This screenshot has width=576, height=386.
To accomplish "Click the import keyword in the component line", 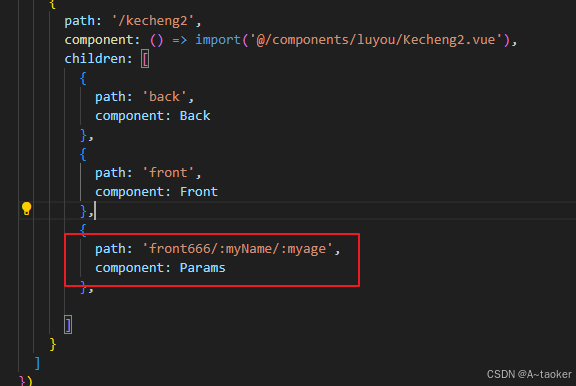I will (218, 40).
